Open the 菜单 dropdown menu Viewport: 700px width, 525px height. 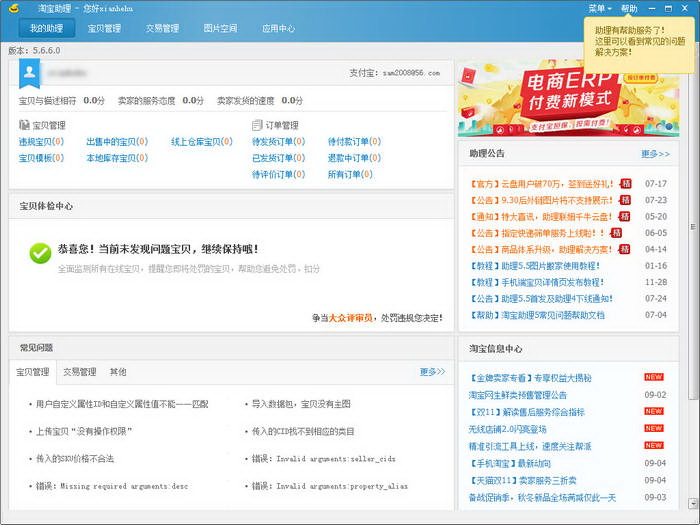(599, 8)
